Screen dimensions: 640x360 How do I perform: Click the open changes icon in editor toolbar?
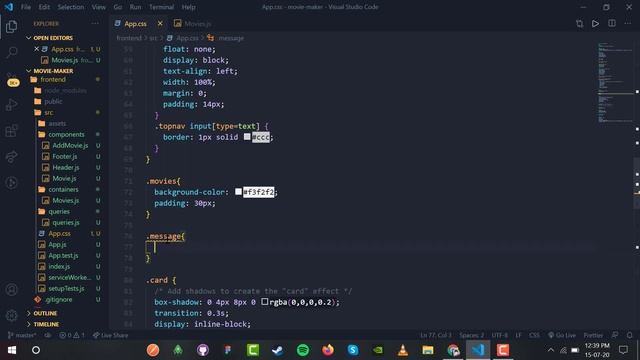pyautogui.click(x=580, y=24)
